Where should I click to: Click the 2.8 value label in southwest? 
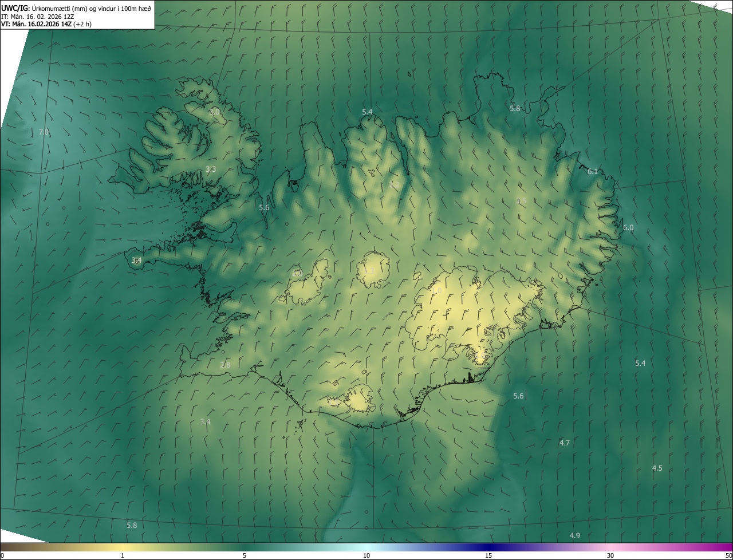[x=225, y=365]
